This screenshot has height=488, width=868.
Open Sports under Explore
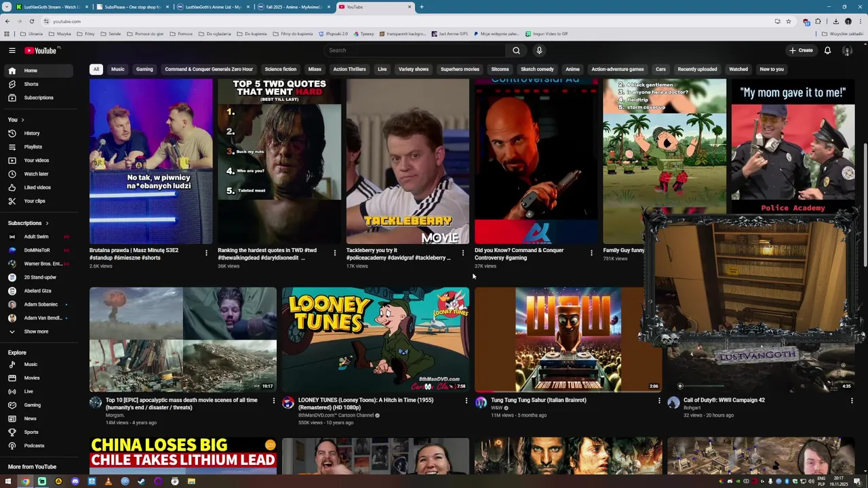pos(39,432)
